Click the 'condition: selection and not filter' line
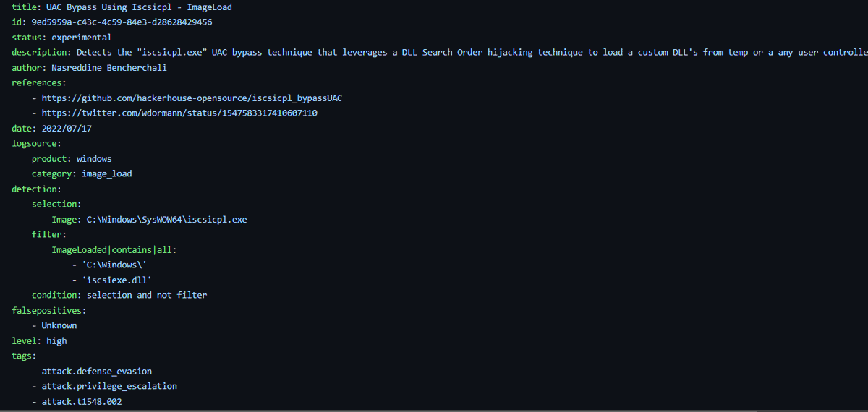The width and height of the screenshot is (868, 412). click(x=119, y=295)
